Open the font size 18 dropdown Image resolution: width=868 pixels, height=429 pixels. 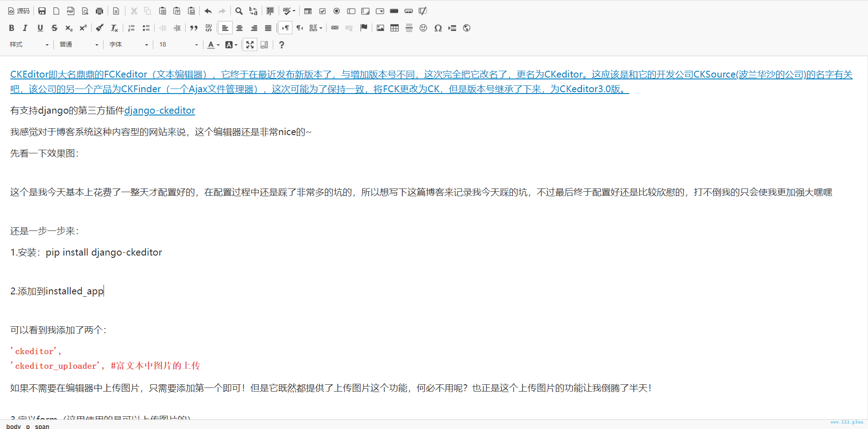coord(178,45)
